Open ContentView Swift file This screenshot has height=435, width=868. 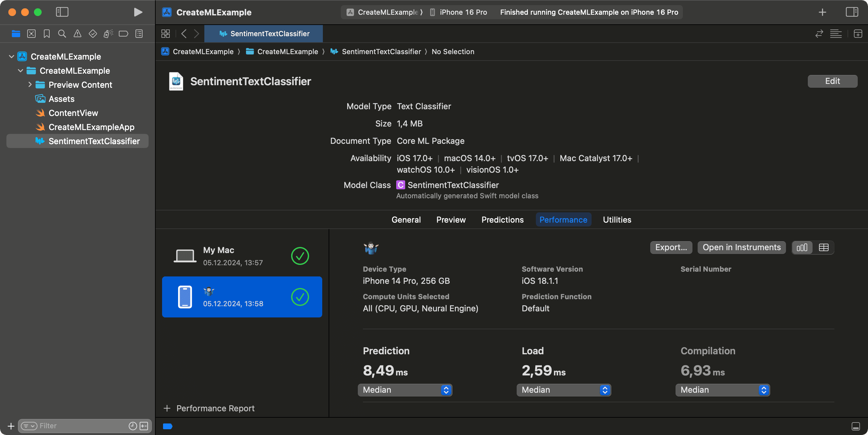coord(73,113)
